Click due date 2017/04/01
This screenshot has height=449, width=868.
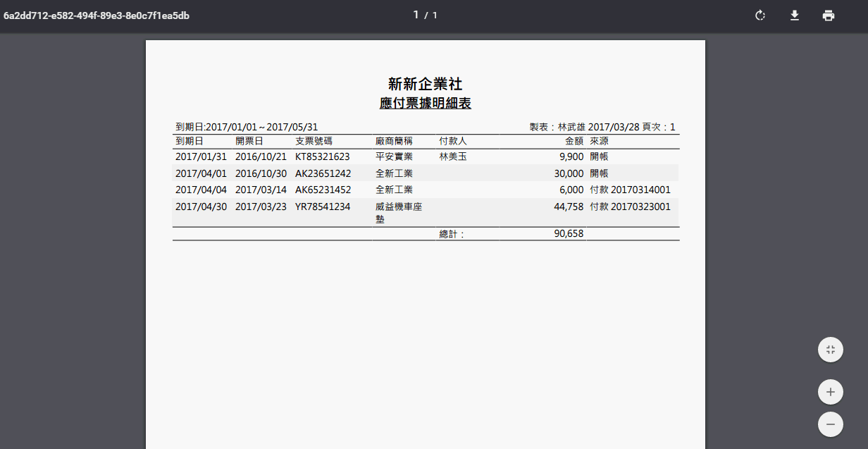pos(201,173)
